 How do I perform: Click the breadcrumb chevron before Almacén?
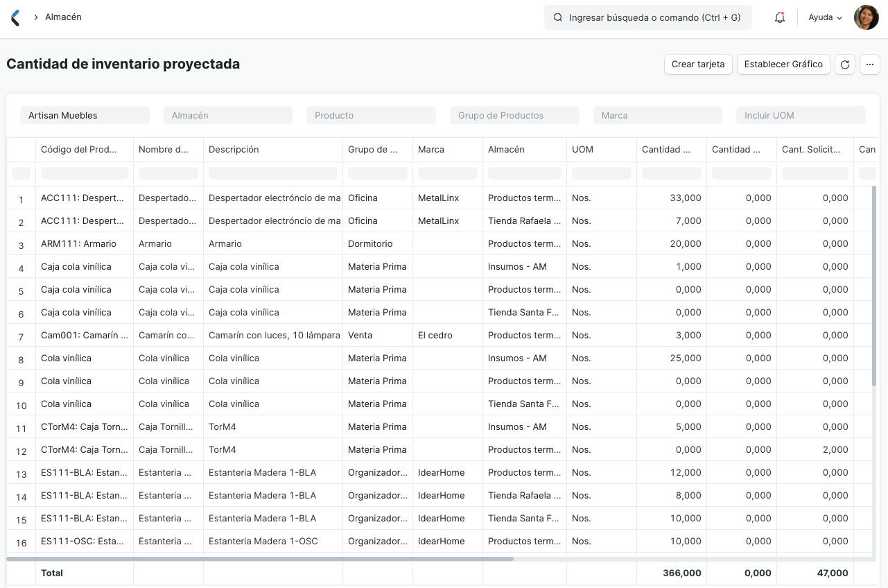coord(35,17)
